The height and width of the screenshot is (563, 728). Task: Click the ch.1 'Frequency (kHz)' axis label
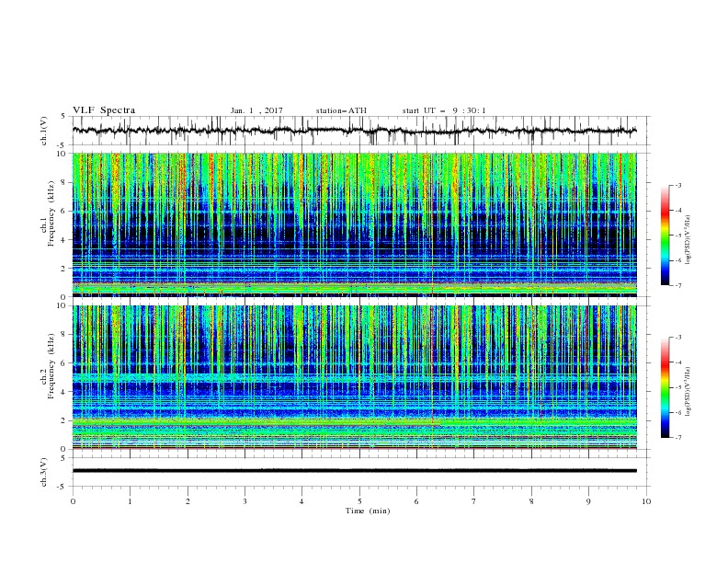tap(51, 213)
